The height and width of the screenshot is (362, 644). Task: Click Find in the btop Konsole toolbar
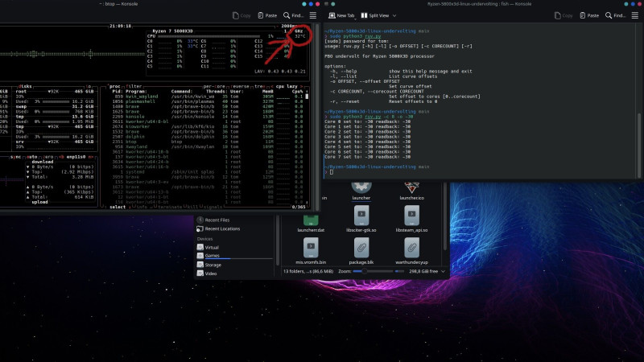point(293,15)
